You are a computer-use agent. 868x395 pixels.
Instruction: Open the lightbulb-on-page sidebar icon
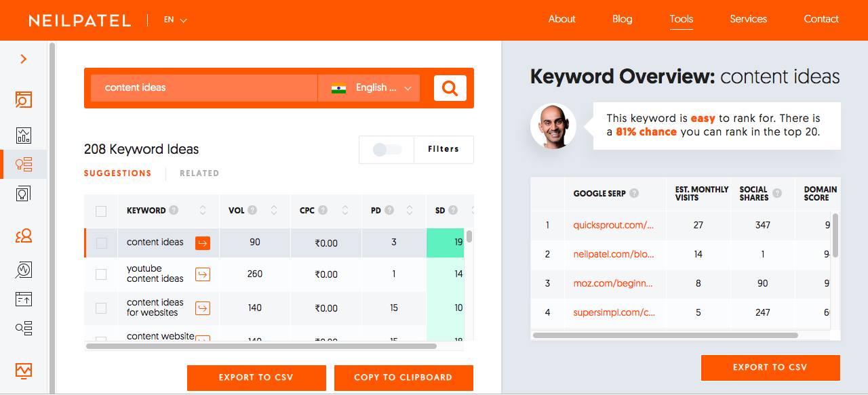[24, 194]
